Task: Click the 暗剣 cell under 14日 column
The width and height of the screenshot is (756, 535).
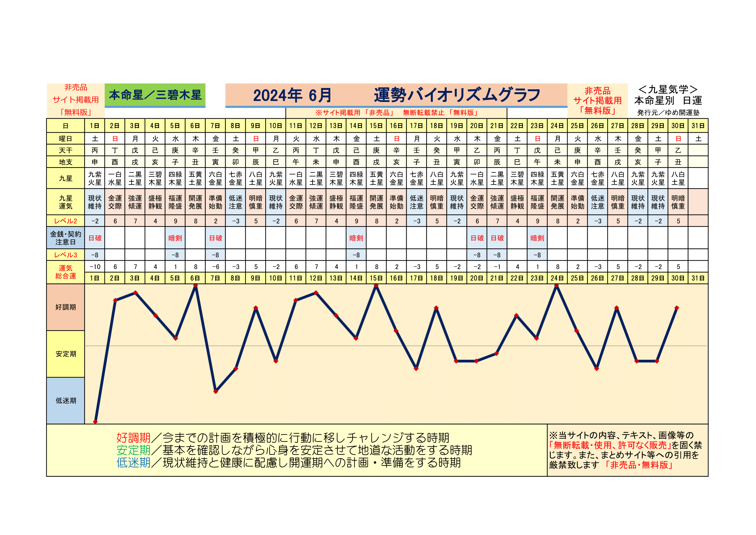Action: (x=356, y=238)
